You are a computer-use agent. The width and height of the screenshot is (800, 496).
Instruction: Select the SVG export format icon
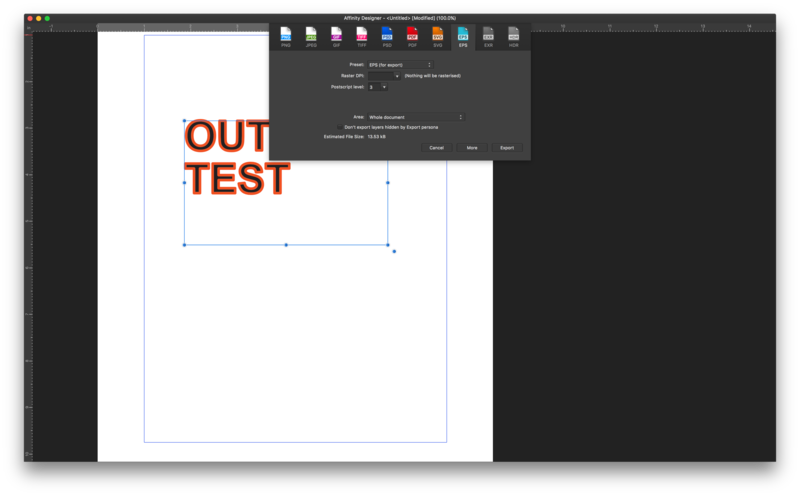[x=437, y=37]
